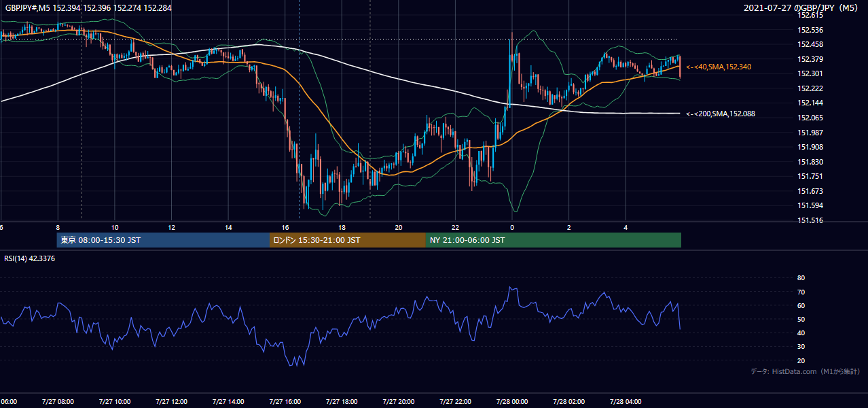Screen dimensions: 868x408
Task: Click the 7/27 22:00 time label
Action: pyautogui.click(x=455, y=402)
